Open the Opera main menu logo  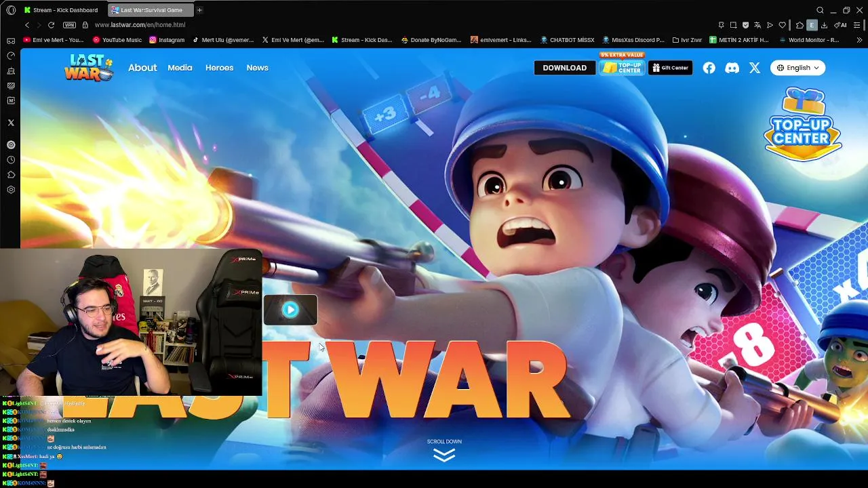point(11,10)
